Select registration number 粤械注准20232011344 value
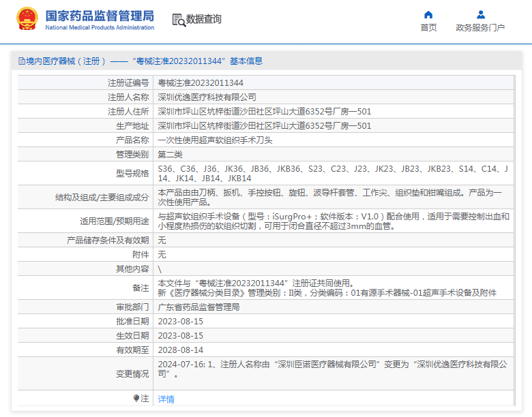The image size is (532, 417). click(201, 82)
